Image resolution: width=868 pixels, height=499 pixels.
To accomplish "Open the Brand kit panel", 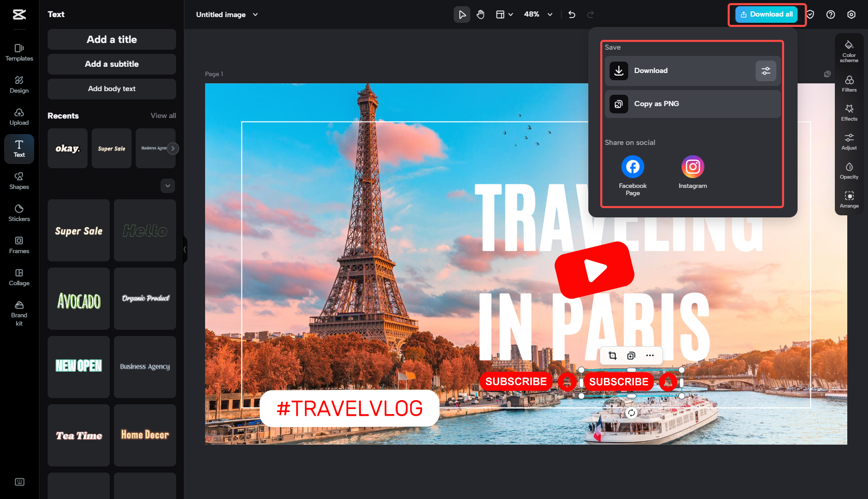I will coord(19,313).
